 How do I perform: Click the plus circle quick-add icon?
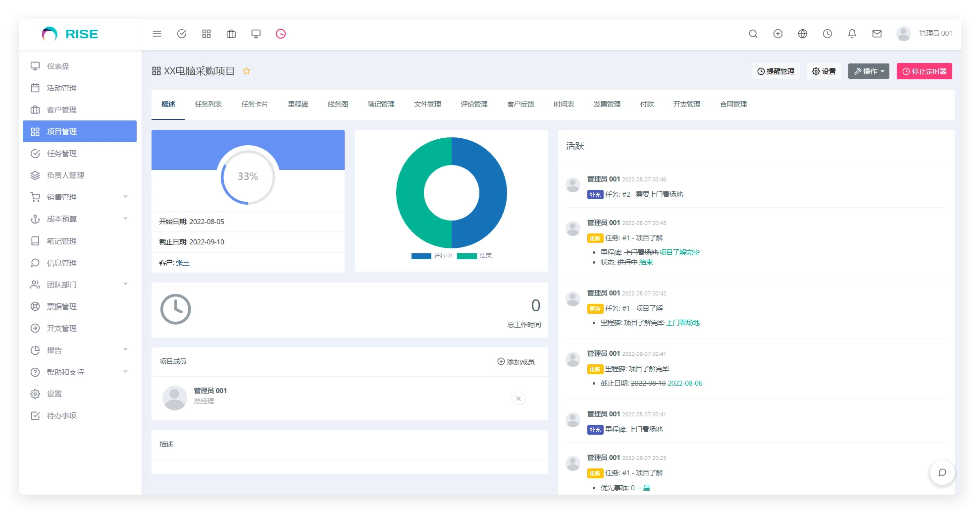(777, 34)
